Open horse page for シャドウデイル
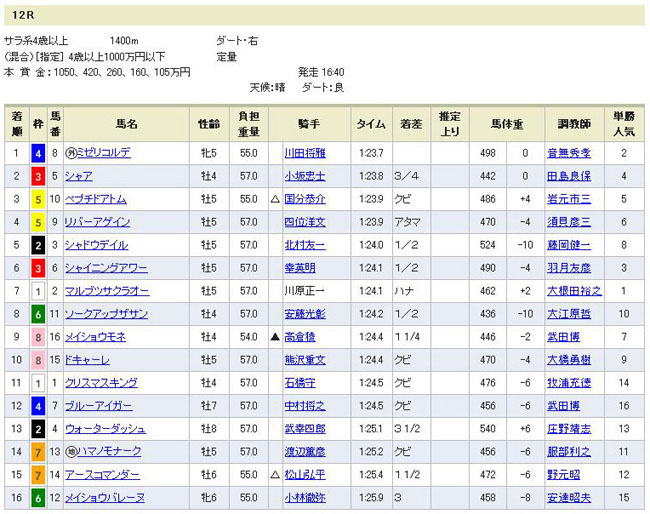This screenshot has width=650, height=514. [98, 245]
